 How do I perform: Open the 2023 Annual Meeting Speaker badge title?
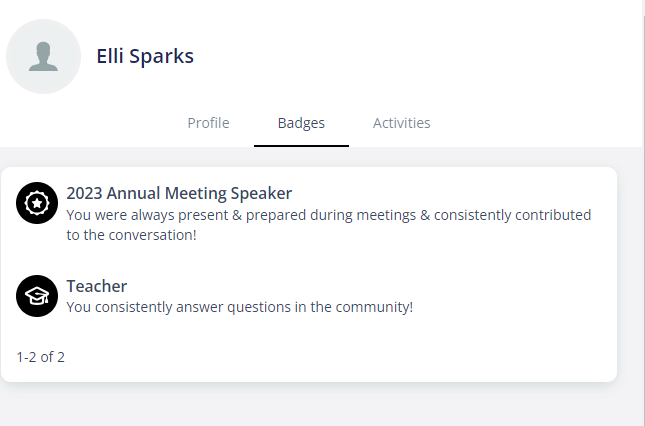pos(179,193)
